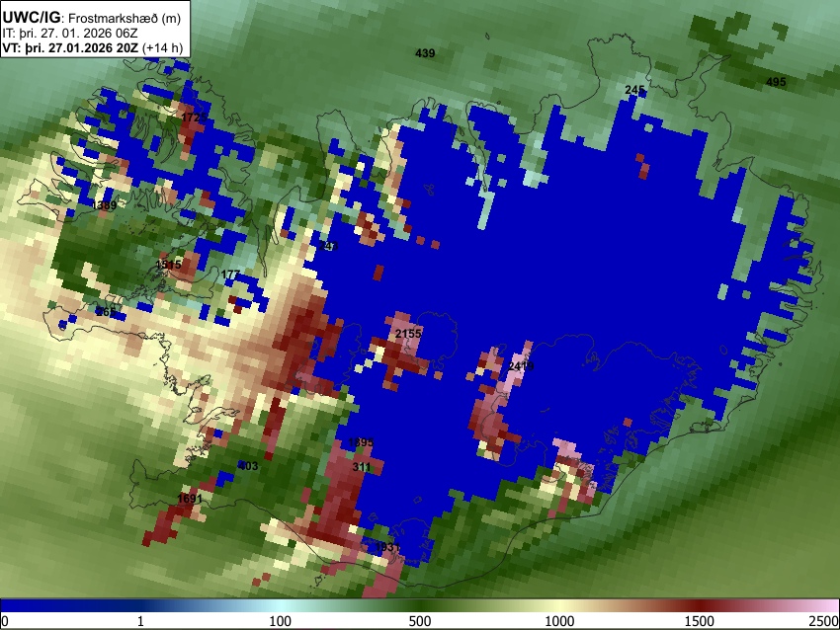Screen dimensions: 840x630
Task: Click the map value 1389
Action: tap(104, 205)
